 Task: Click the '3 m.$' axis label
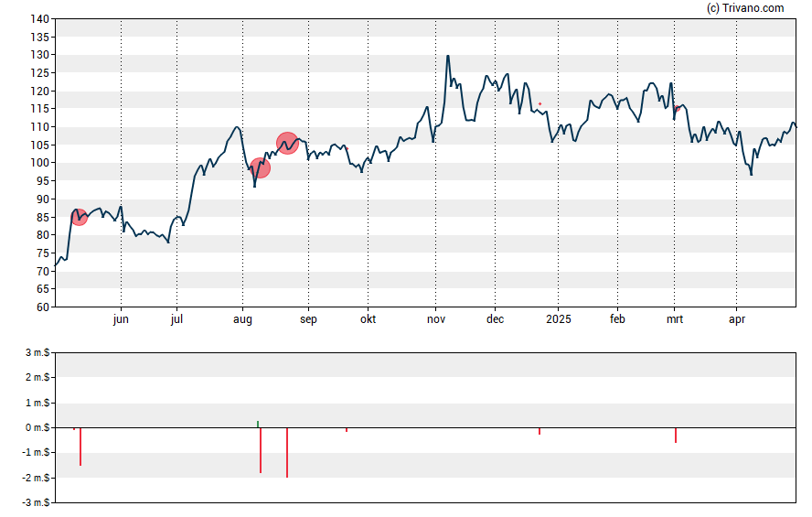tap(37, 353)
